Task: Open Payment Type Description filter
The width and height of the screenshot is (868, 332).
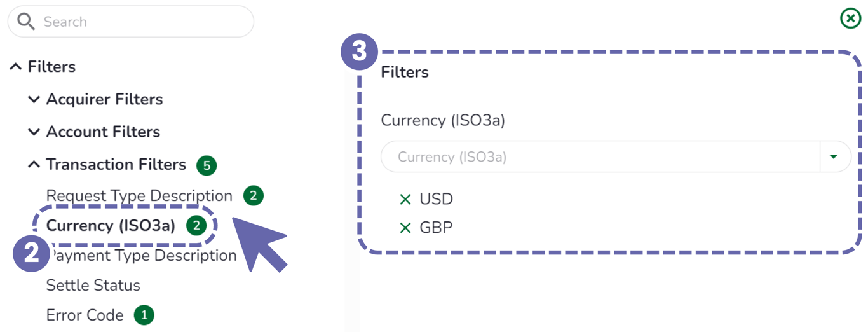Action: tap(144, 256)
